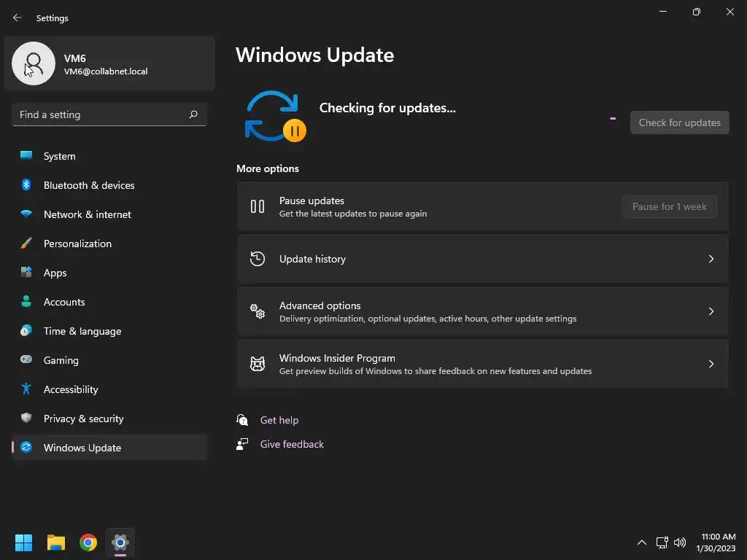
Task: Click the Check for updates button
Action: 679,122
